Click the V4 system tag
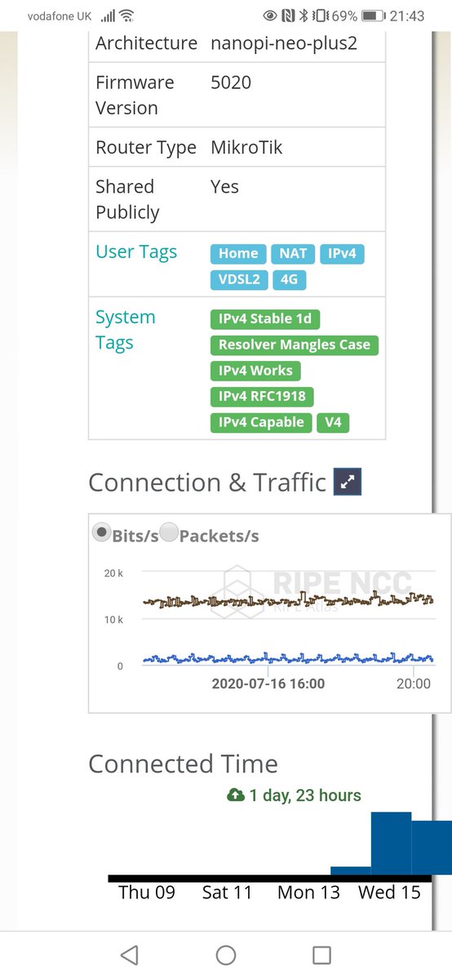The image size is (452, 980). tap(333, 422)
